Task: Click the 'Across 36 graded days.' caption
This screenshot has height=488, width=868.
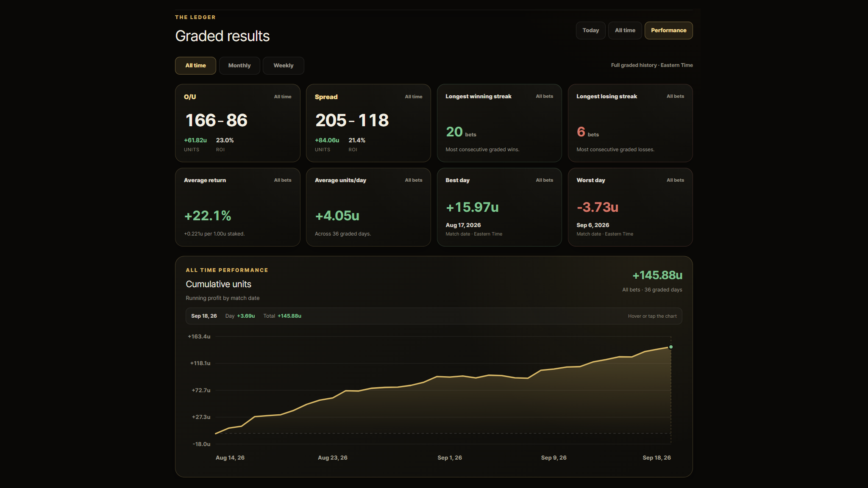Action: tap(343, 234)
